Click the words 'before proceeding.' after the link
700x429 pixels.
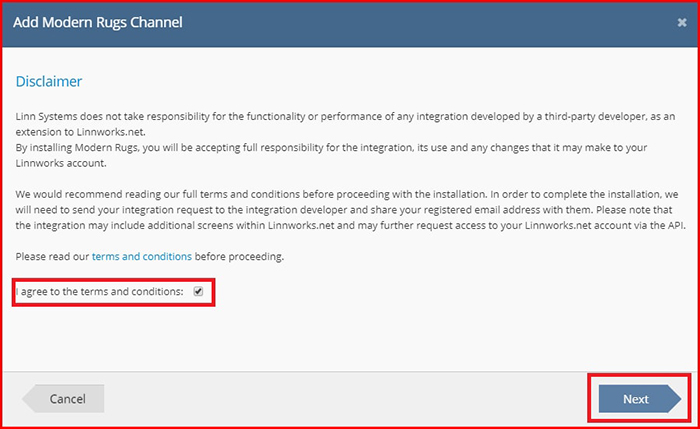[239, 256]
